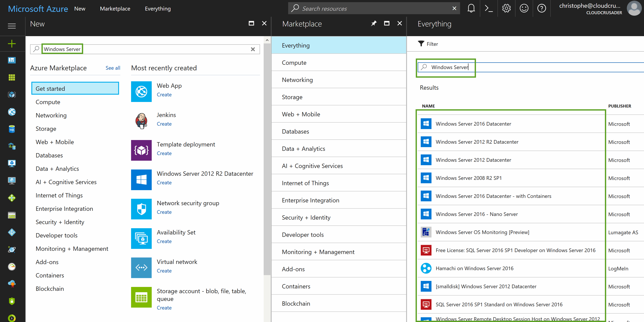Screen dimensions: 644x322
Task: Select Get started in Azure Marketplace list
Action: coord(75,88)
